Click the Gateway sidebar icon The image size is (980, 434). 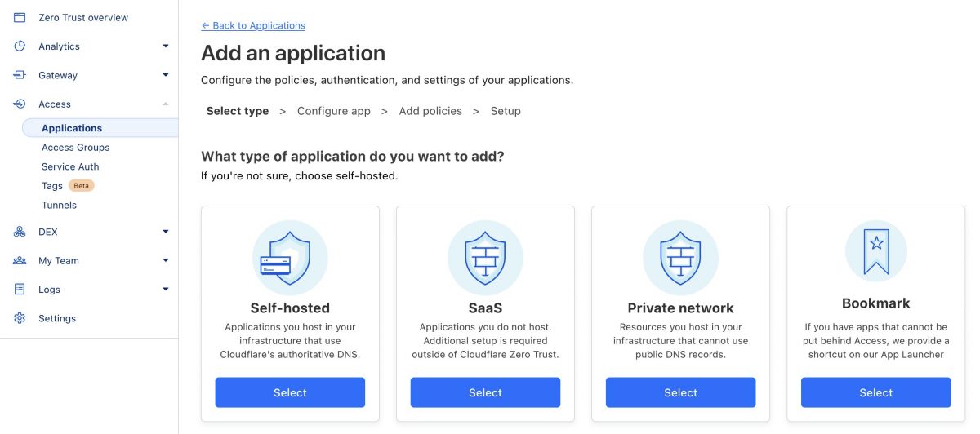(x=20, y=75)
